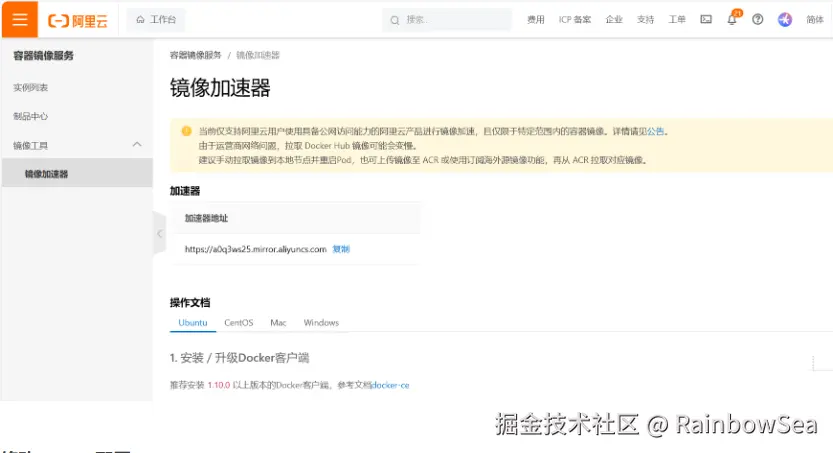Go to 实例列表 in sidebar
Screen dimensions: 833x453
pyautogui.click(x=31, y=88)
